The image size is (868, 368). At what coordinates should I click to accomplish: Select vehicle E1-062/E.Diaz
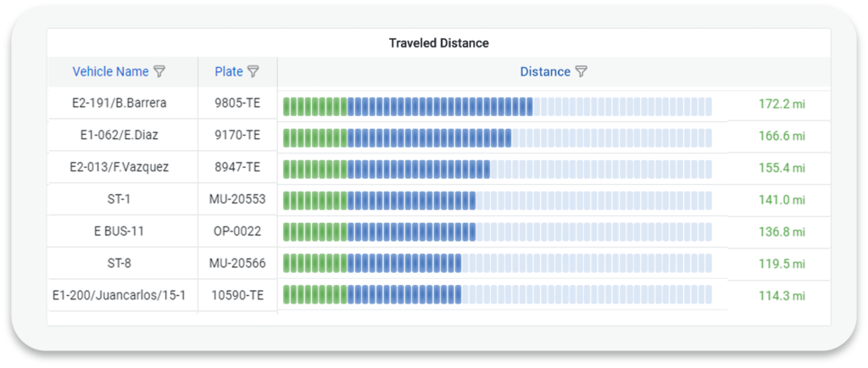pyautogui.click(x=120, y=136)
